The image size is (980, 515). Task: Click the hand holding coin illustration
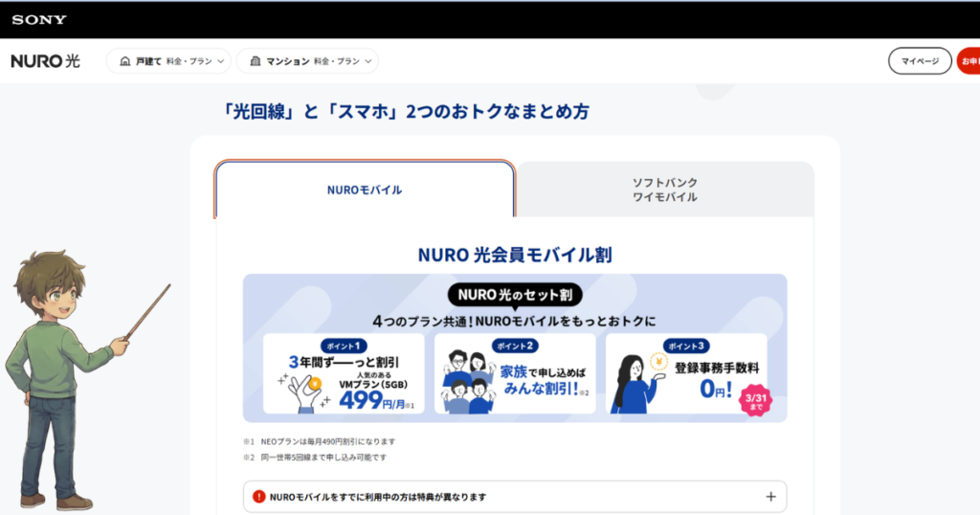point(304,393)
